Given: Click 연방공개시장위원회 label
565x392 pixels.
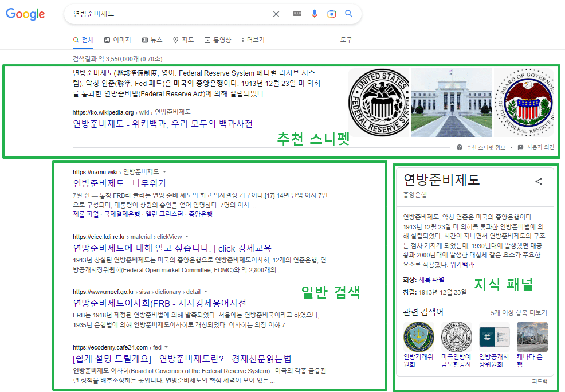Looking at the screenshot, I should 494,360.
